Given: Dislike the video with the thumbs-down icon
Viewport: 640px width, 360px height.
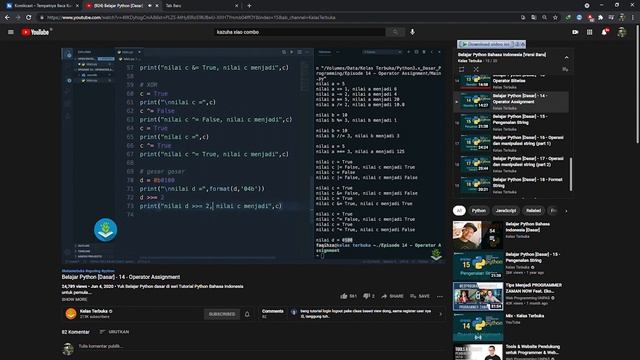Looking at the screenshot, I should (x=366, y=296).
